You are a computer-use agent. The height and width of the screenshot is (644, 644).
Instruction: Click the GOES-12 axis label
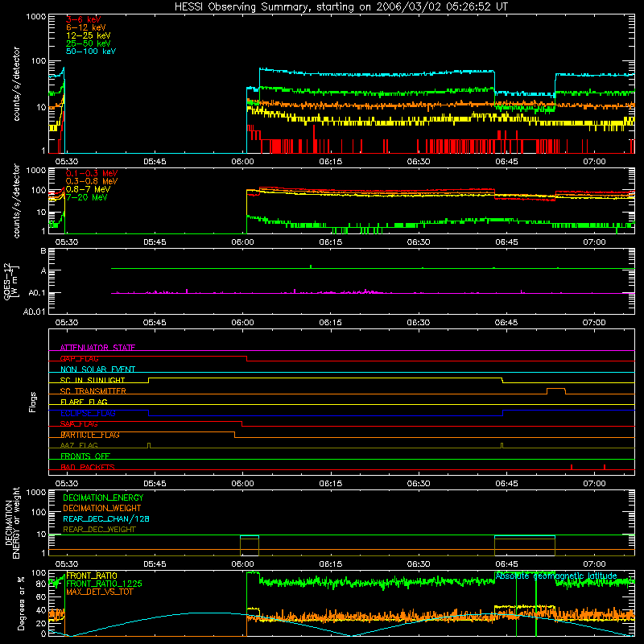point(7,281)
